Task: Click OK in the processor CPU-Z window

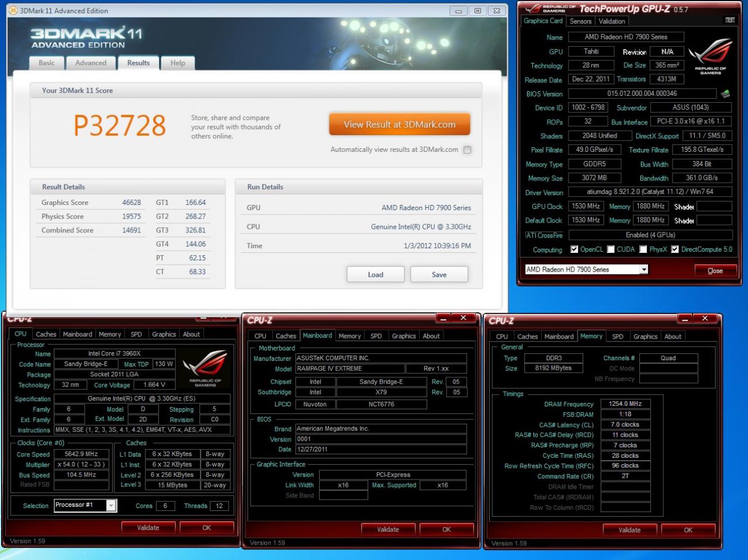Action: click(206, 527)
